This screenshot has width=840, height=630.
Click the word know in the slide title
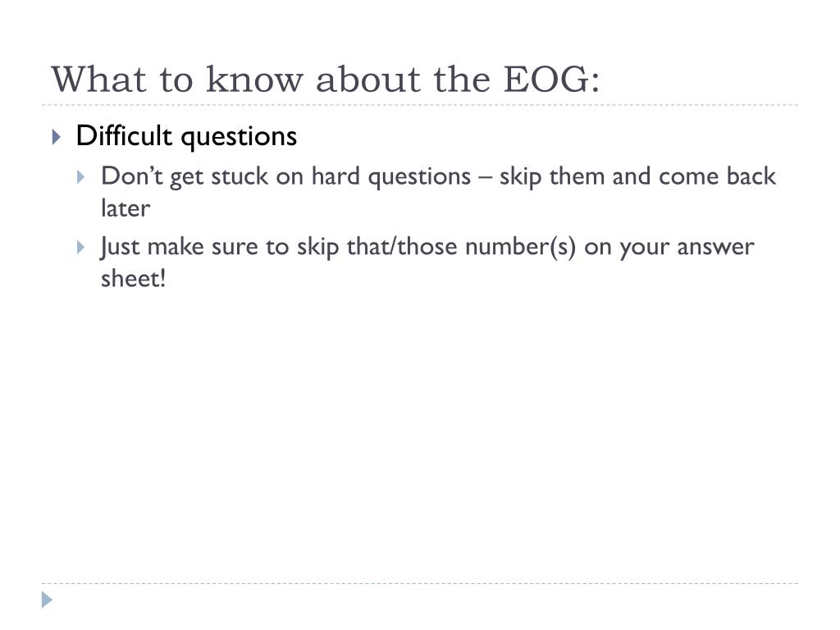[254, 80]
